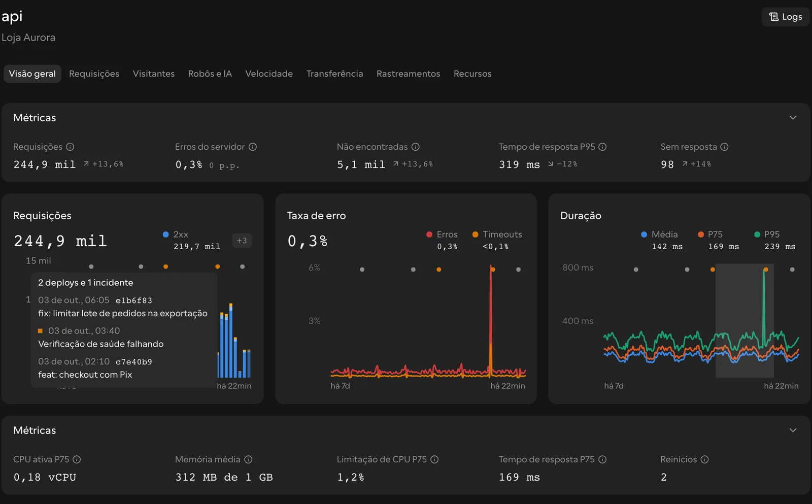Click commit hash e1b6f83 in tooltip
This screenshot has width=812, height=504.
[x=134, y=300]
